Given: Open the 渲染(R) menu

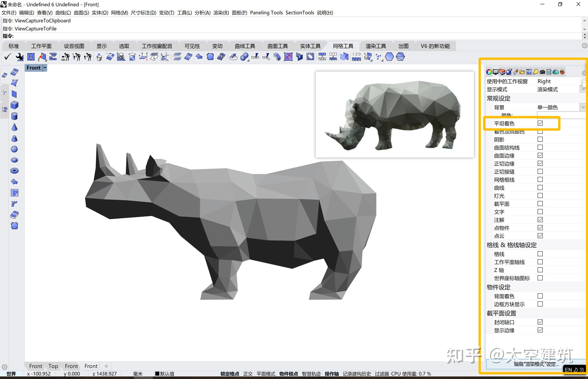Looking at the screenshot, I should [221, 13].
